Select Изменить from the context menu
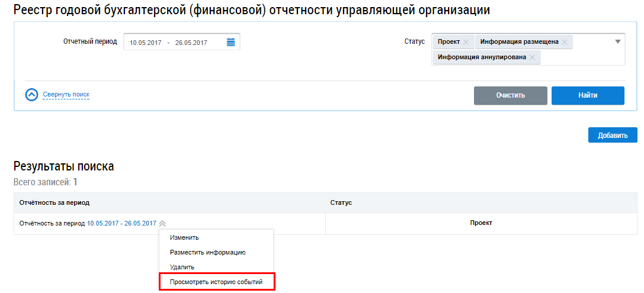The width and height of the screenshot is (644, 293). click(x=184, y=237)
